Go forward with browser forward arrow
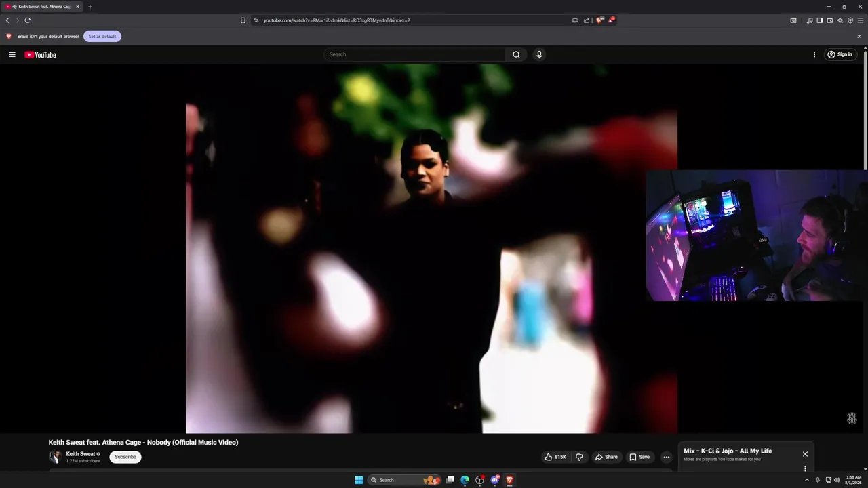The height and width of the screenshot is (488, 868). pyautogui.click(x=18, y=20)
